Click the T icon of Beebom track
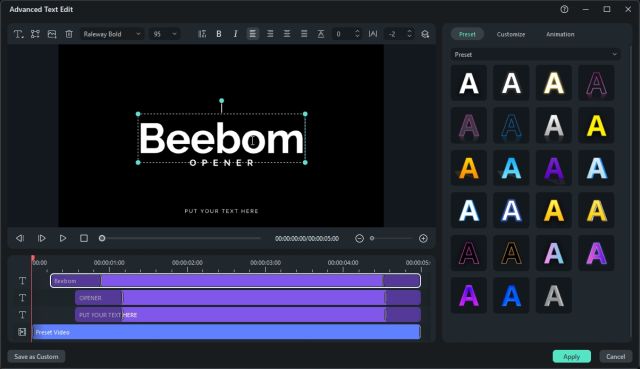This screenshot has height=369, width=640. 22,281
